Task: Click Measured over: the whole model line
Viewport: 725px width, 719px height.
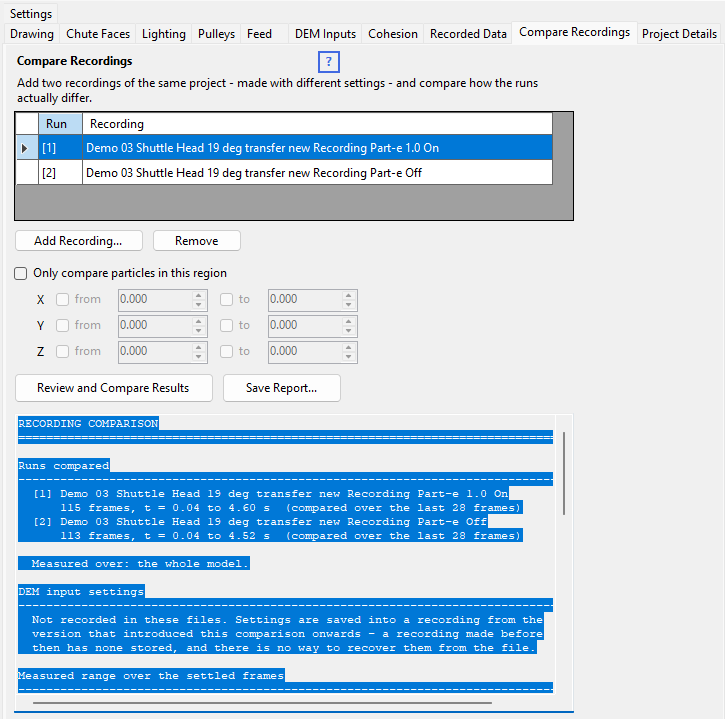Action: [140, 564]
